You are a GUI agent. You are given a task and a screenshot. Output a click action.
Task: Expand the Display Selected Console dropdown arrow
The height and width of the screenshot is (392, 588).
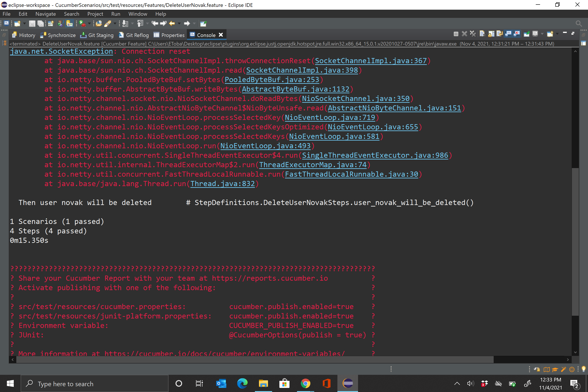click(542, 34)
